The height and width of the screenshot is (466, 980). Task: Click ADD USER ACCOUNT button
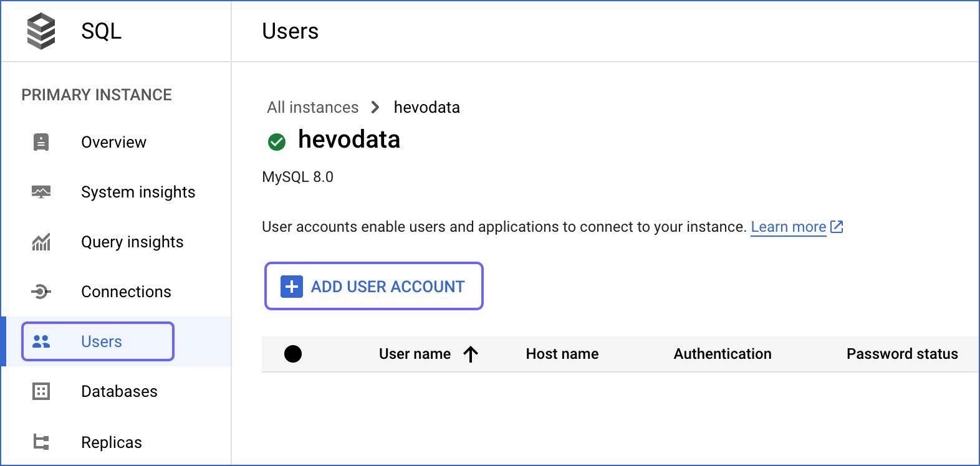[374, 286]
